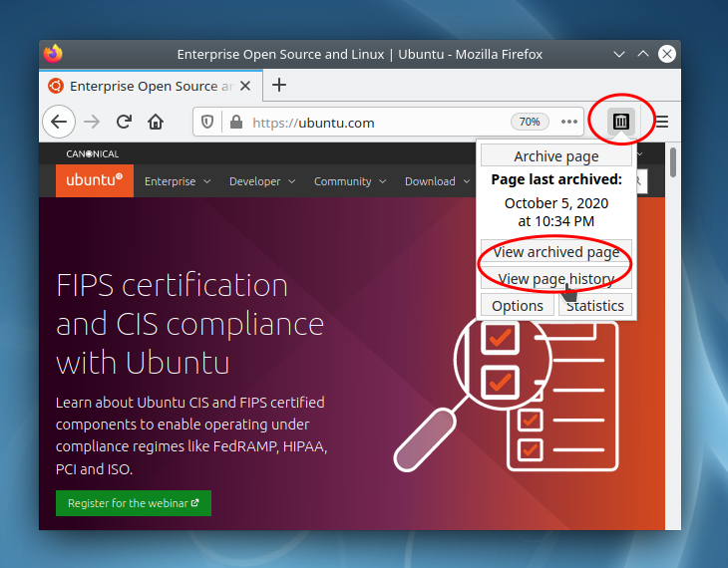Go back with the back arrow button
This screenshot has height=568, width=728.
click(x=59, y=122)
